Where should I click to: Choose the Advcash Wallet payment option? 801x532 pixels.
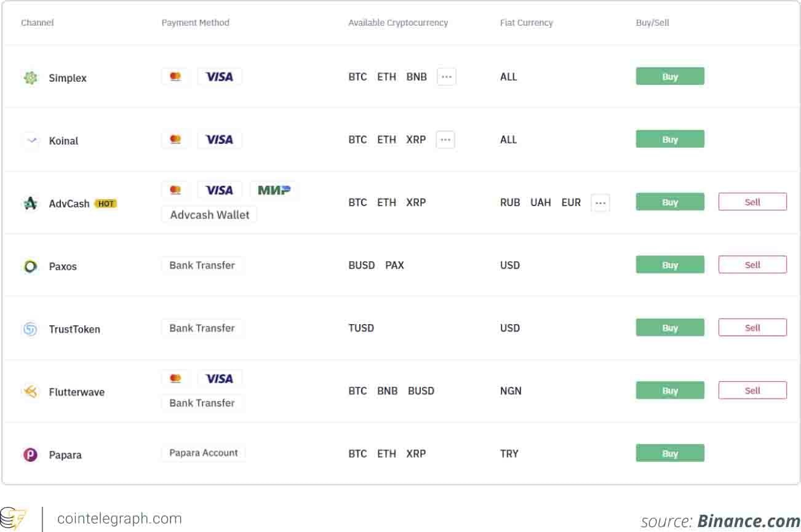[x=209, y=215]
